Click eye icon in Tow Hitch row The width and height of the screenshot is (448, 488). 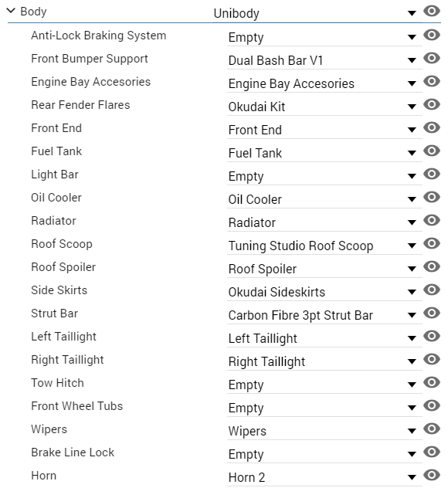pyautogui.click(x=432, y=382)
